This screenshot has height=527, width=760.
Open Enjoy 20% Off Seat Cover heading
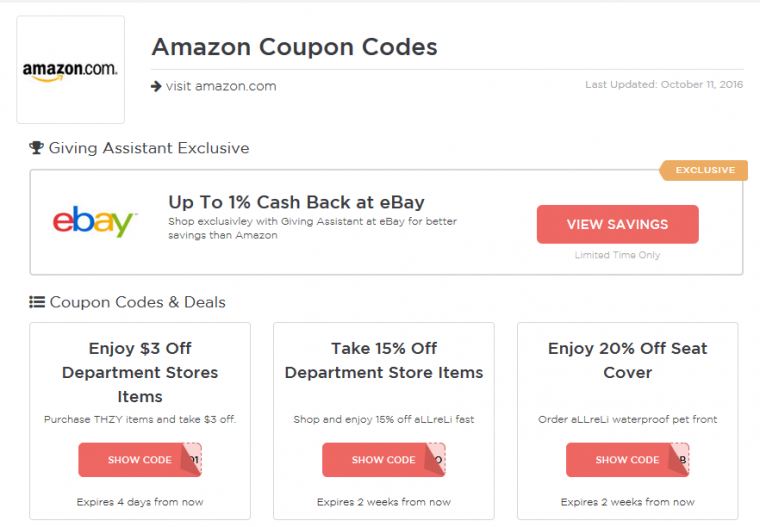click(628, 360)
